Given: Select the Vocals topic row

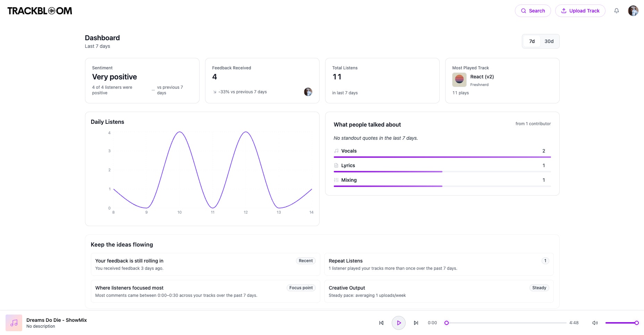Looking at the screenshot, I should 442,153.
